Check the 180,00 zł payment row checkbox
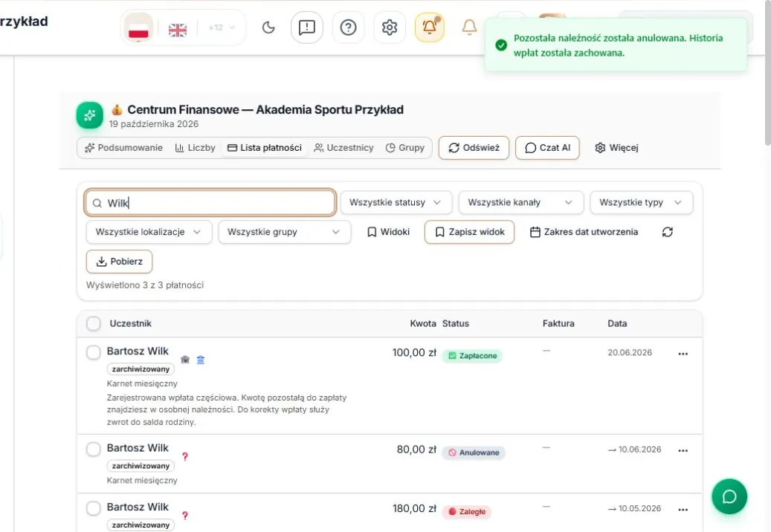The width and height of the screenshot is (771, 532). click(x=94, y=508)
